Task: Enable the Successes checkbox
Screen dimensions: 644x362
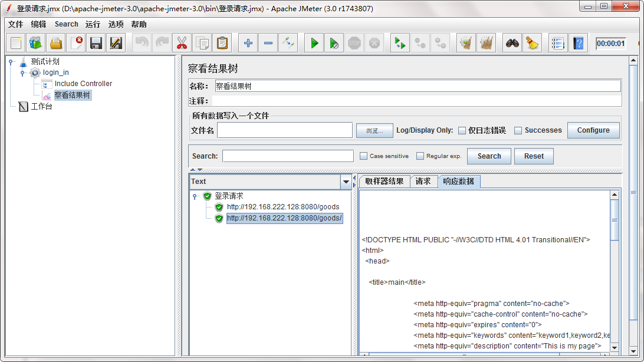Action: click(x=518, y=130)
